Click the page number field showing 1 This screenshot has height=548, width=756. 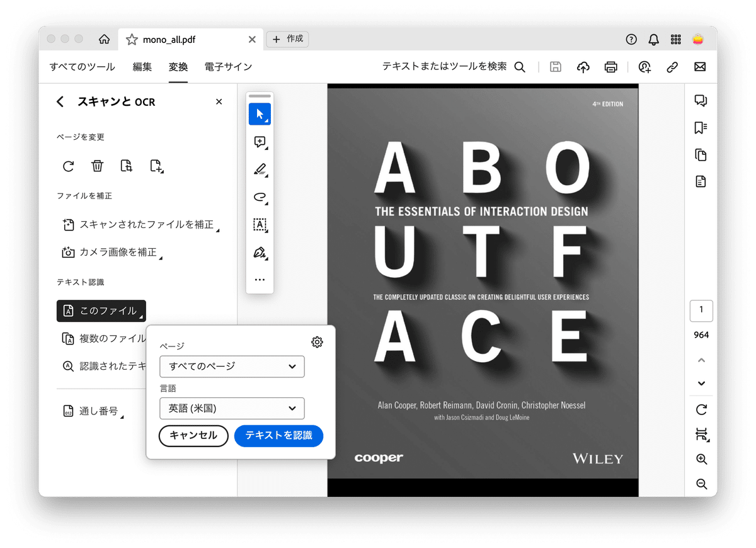click(701, 311)
